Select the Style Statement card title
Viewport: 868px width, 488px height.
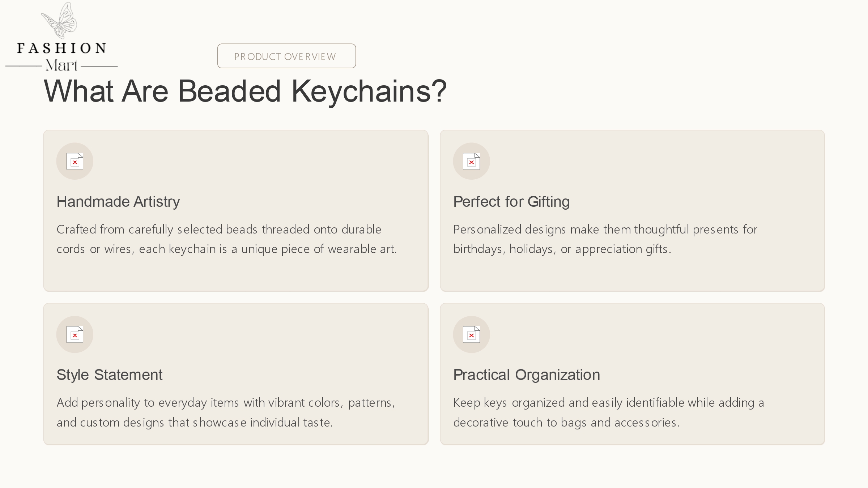[x=109, y=375]
